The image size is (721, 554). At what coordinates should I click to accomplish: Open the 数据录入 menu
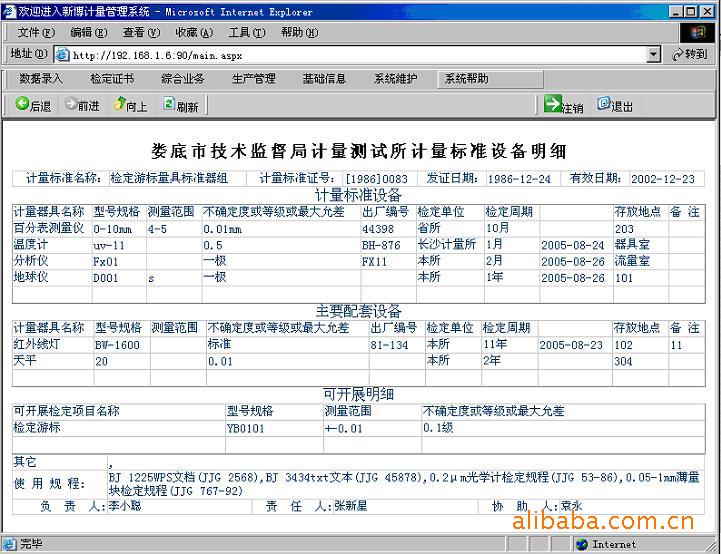pos(41,79)
